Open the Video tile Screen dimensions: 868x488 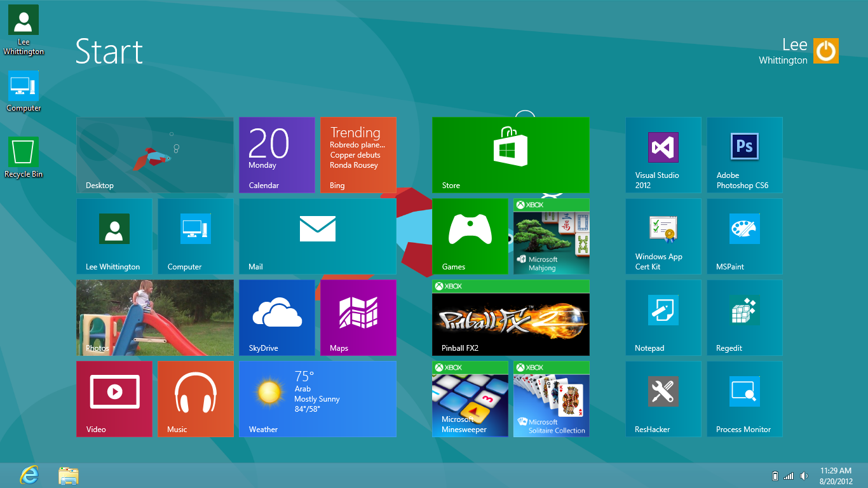click(x=114, y=398)
